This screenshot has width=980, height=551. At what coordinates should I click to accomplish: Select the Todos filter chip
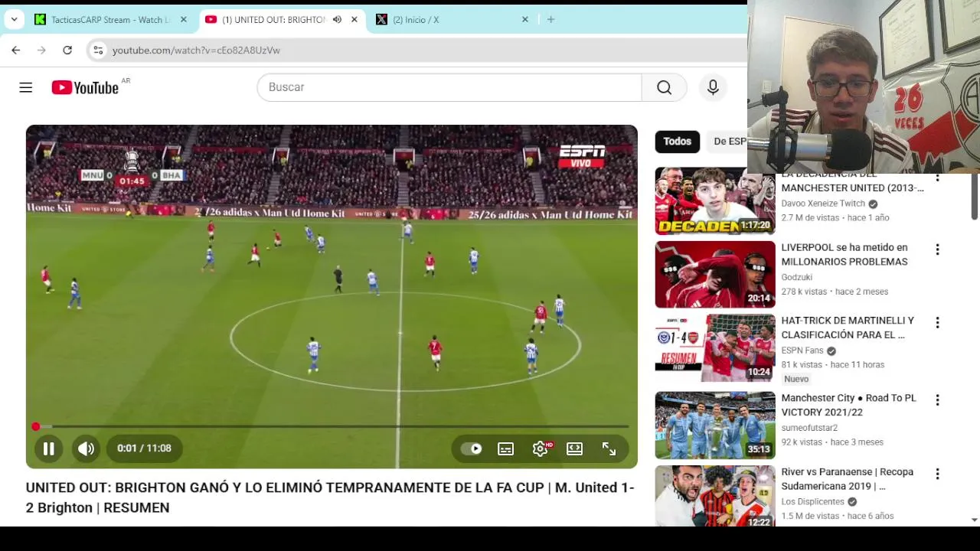(x=677, y=142)
